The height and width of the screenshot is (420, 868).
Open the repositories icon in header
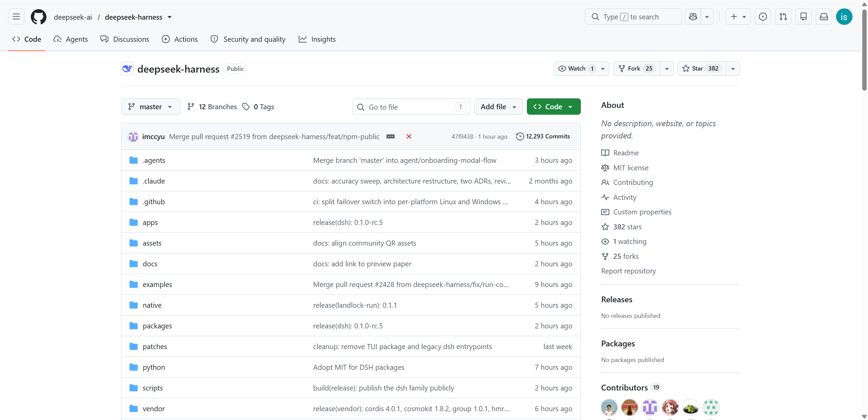(x=804, y=17)
